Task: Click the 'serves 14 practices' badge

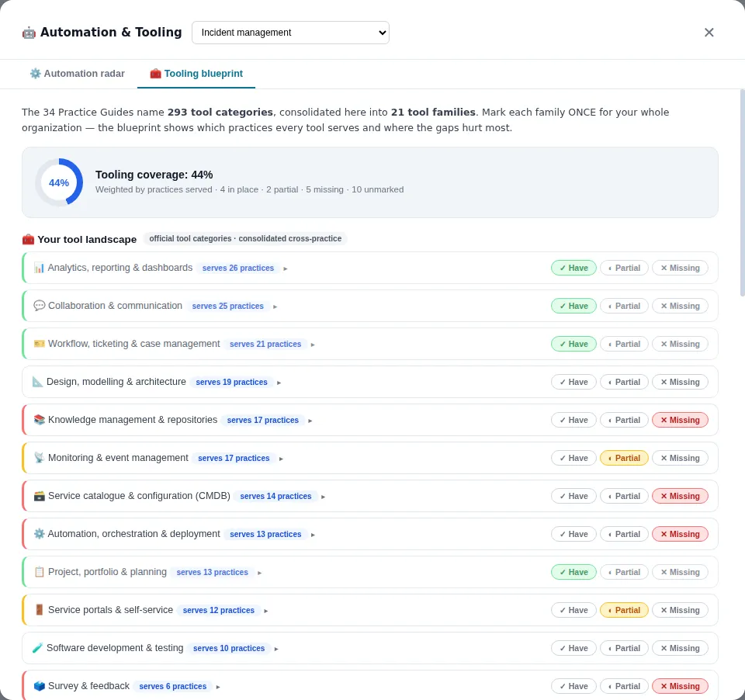Action: (275, 496)
